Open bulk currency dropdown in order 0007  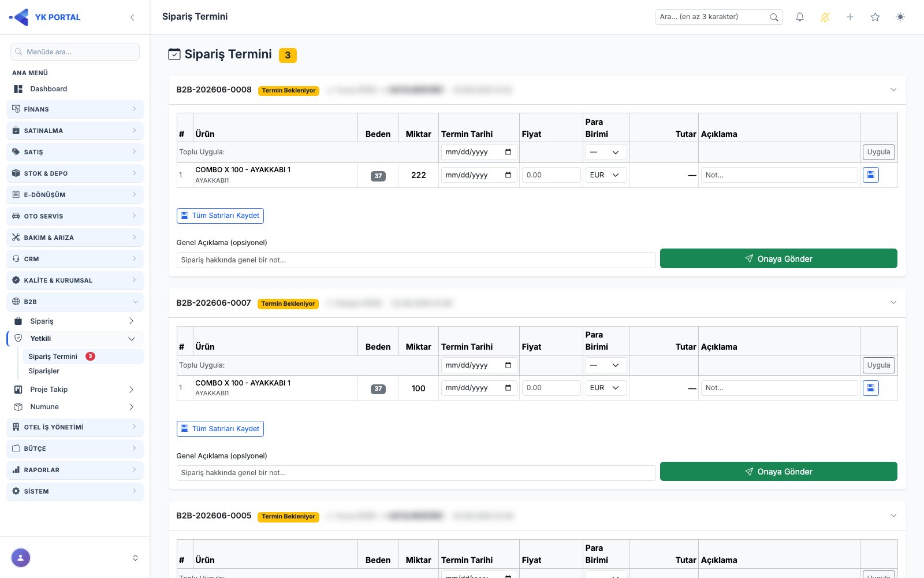tap(606, 365)
